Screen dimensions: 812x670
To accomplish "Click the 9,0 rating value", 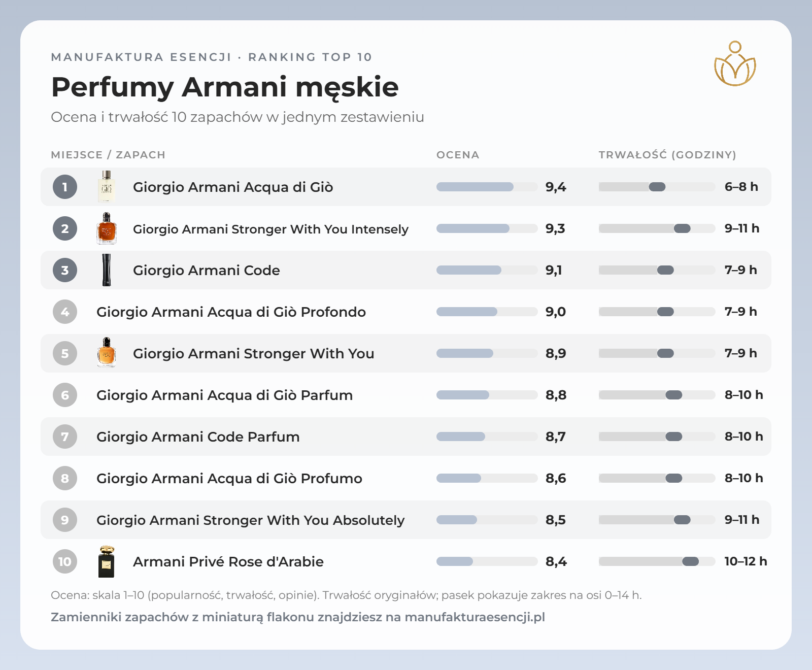I will point(556,312).
